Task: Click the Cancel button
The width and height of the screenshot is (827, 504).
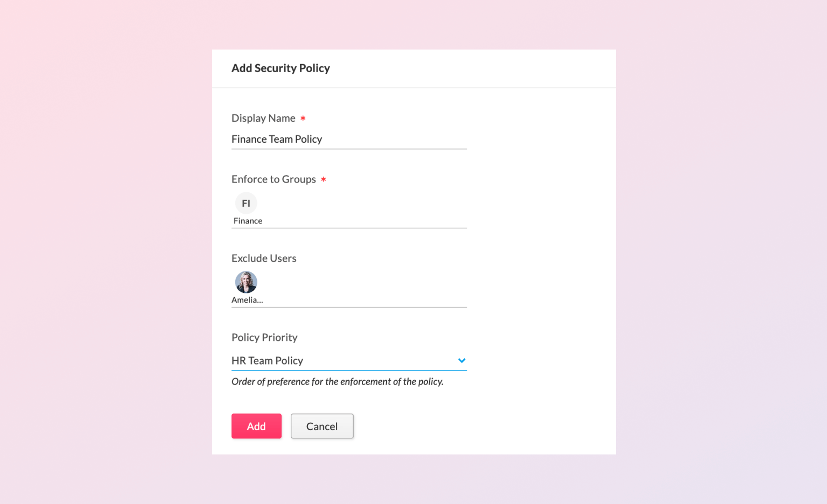Action: (x=322, y=426)
